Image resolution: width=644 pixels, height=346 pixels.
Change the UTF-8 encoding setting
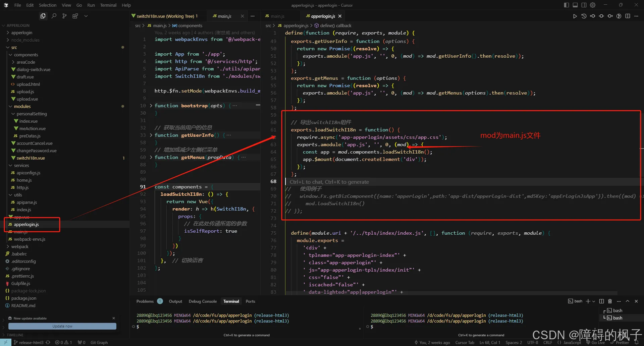(x=533, y=342)
